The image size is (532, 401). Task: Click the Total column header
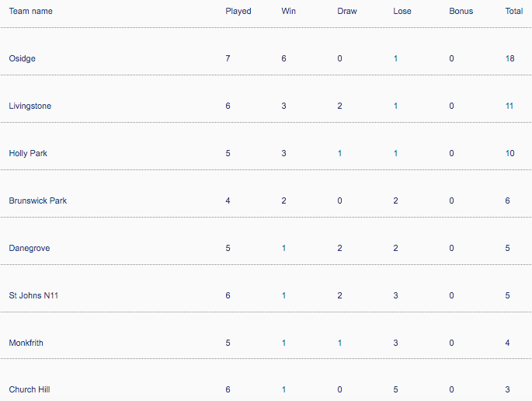pyautogui.click(x=513, y=12)
